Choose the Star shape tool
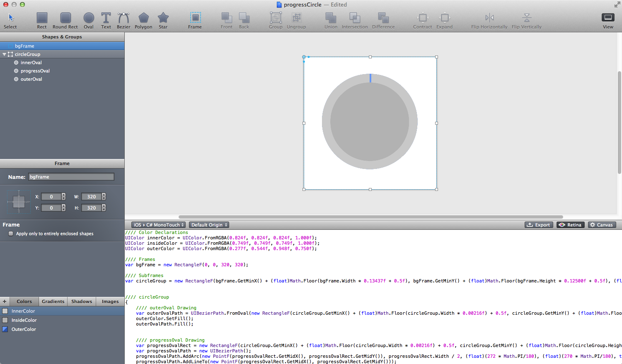This screenshot has width=622, height=364. (x=163, y=21)
